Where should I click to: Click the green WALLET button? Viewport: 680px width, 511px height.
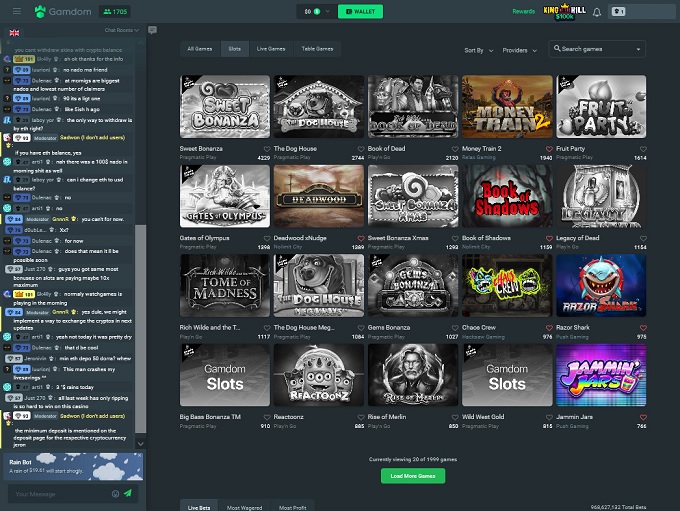click(x=360, y=11)
